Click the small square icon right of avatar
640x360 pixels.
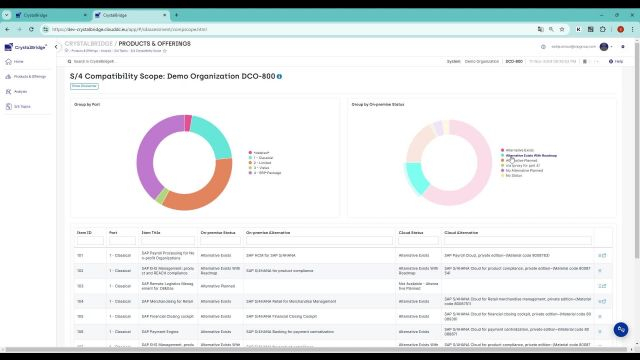click(623, 47)
